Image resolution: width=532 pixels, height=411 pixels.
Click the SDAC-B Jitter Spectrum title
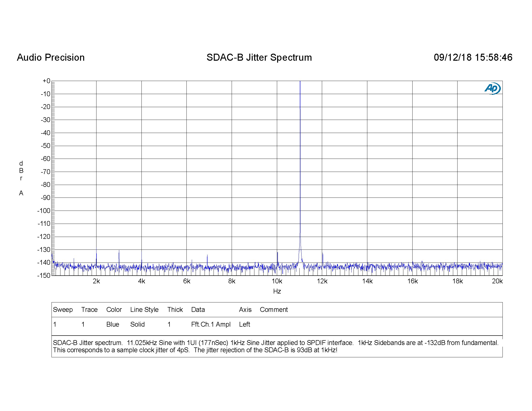(x=259, y=58)
